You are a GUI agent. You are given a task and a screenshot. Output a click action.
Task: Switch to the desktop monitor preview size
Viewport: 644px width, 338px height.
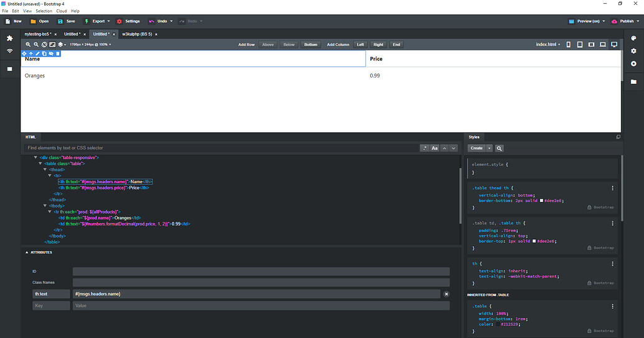pos(614,45)
